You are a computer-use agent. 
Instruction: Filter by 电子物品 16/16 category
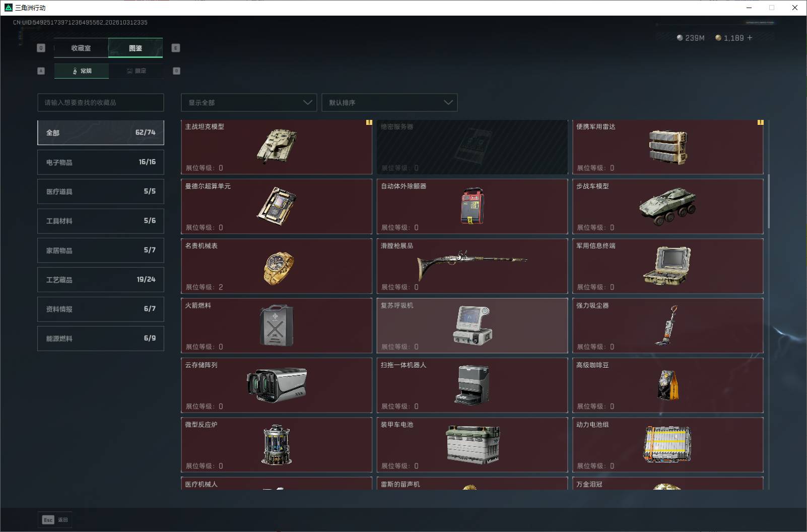tap(101, 162)
